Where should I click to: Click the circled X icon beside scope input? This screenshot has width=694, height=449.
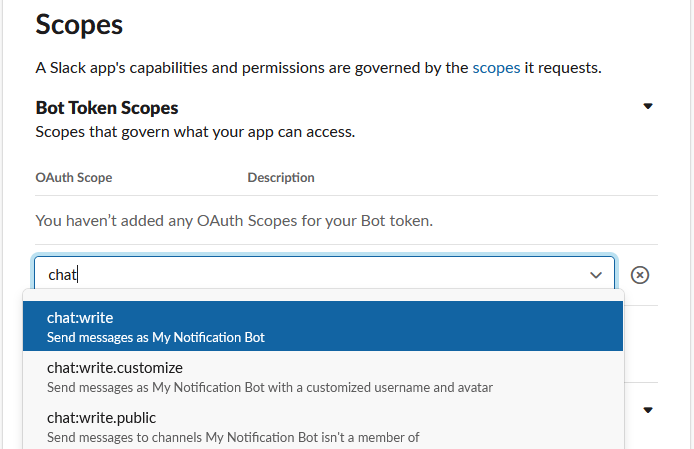[x=640, y=275]
